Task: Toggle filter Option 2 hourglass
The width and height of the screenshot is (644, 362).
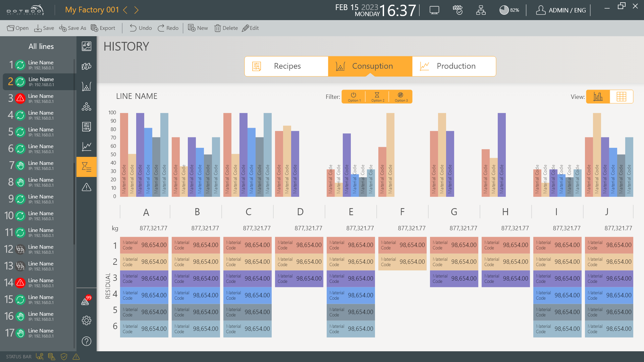Action: [377, 97]
